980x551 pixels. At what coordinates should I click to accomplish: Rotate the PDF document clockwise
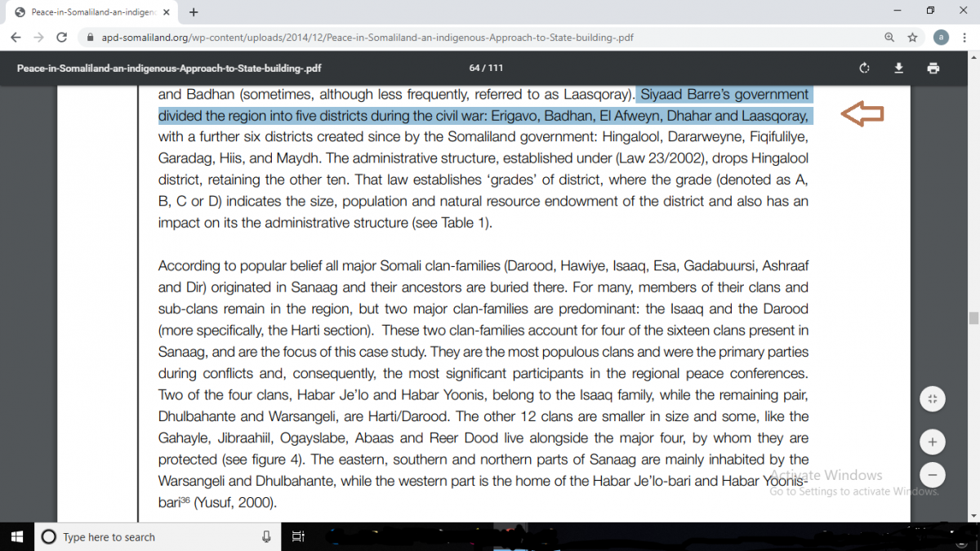tap(864, 68)
